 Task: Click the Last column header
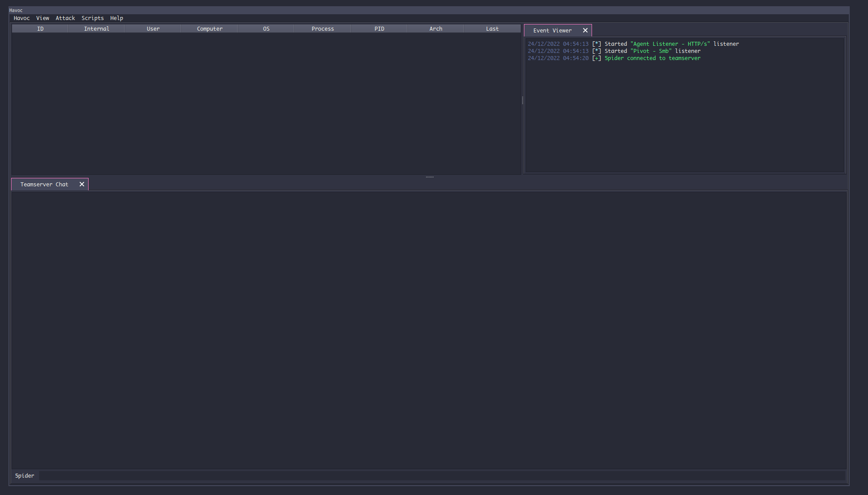[492, 29]
